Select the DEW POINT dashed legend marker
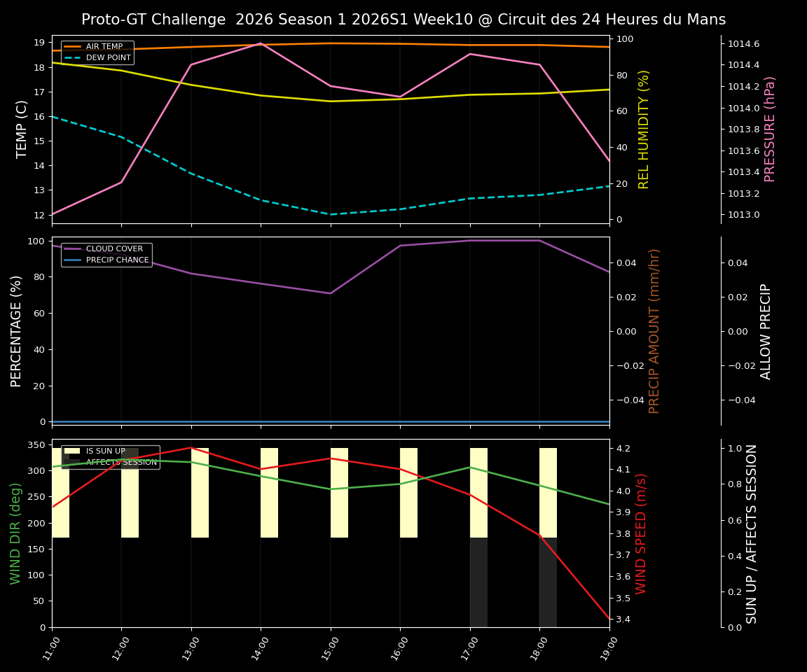807x672 pixels. point(71,58)
